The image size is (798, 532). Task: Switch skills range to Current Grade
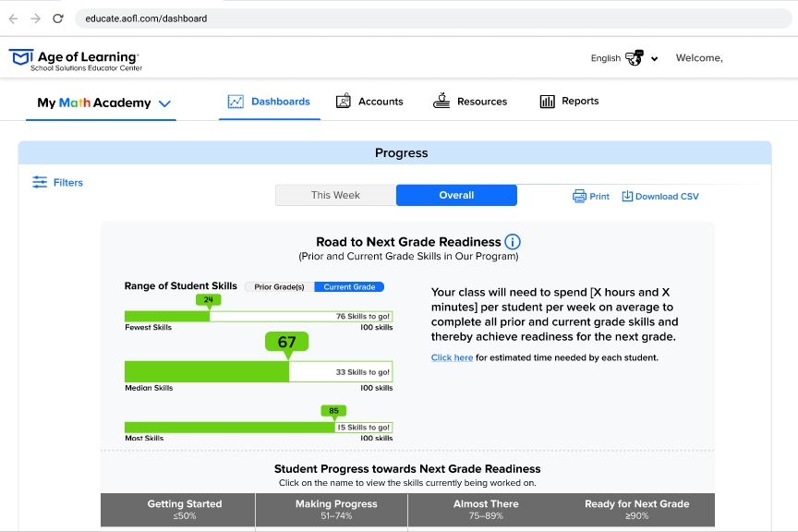tap(349, 286)
